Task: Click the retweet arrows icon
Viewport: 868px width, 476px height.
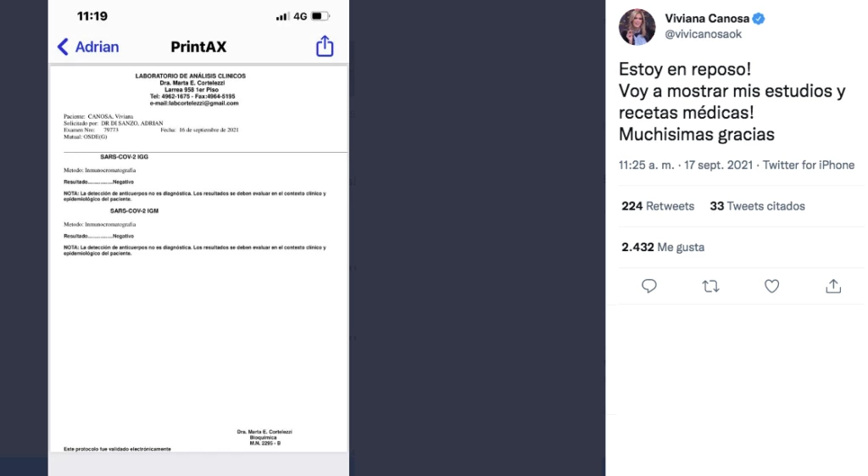Action: [710, 287]
